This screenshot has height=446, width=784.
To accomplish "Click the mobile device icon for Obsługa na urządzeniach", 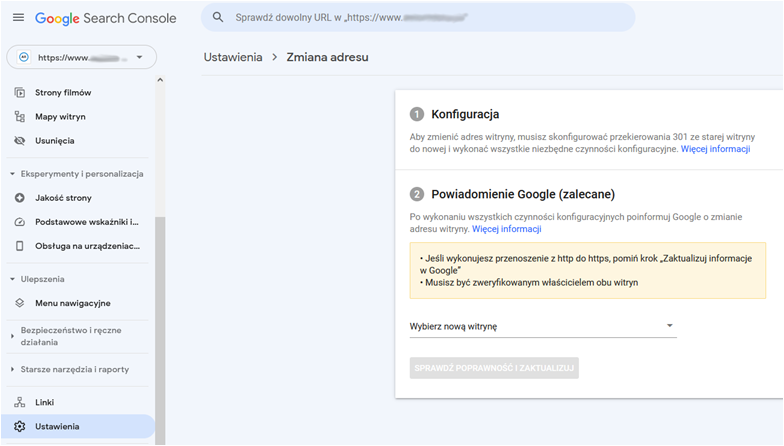I will click(20, 246).
